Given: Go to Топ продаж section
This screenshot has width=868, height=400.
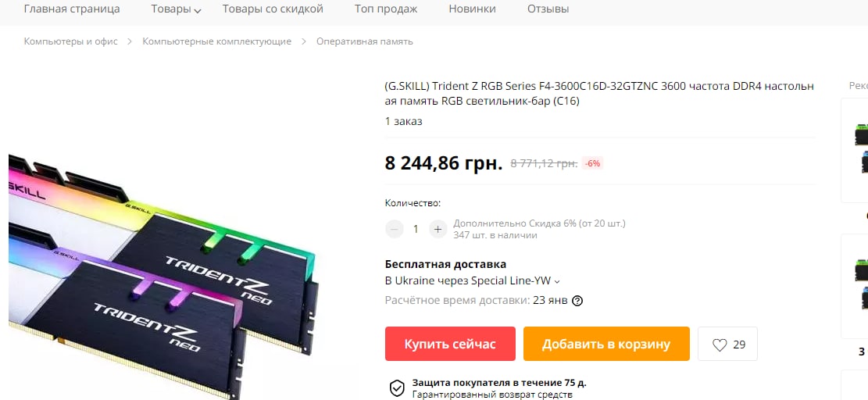Looking at the screenshot, I should pos(386,9).
